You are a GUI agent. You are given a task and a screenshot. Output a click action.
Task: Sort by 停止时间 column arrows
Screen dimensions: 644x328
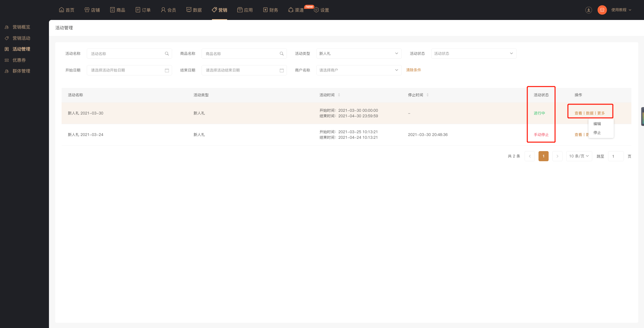tap(427, 95)
